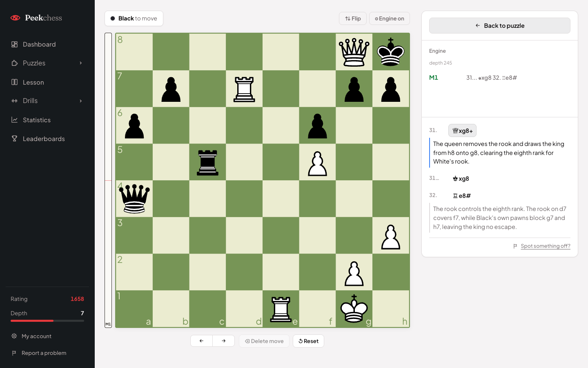Flip the board orientation
This screenshot has height=368, width=588.
point(353,18)
